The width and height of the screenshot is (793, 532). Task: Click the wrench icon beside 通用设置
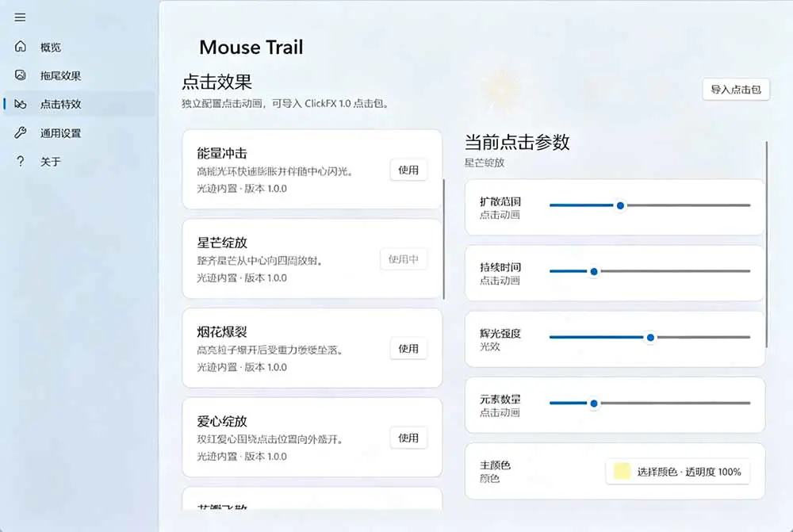coord(21,133)
